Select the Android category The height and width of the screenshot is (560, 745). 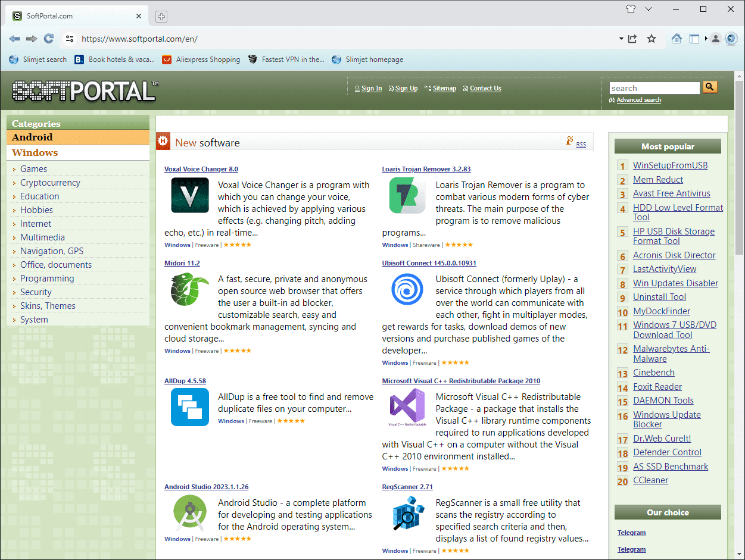coord(78,137)
